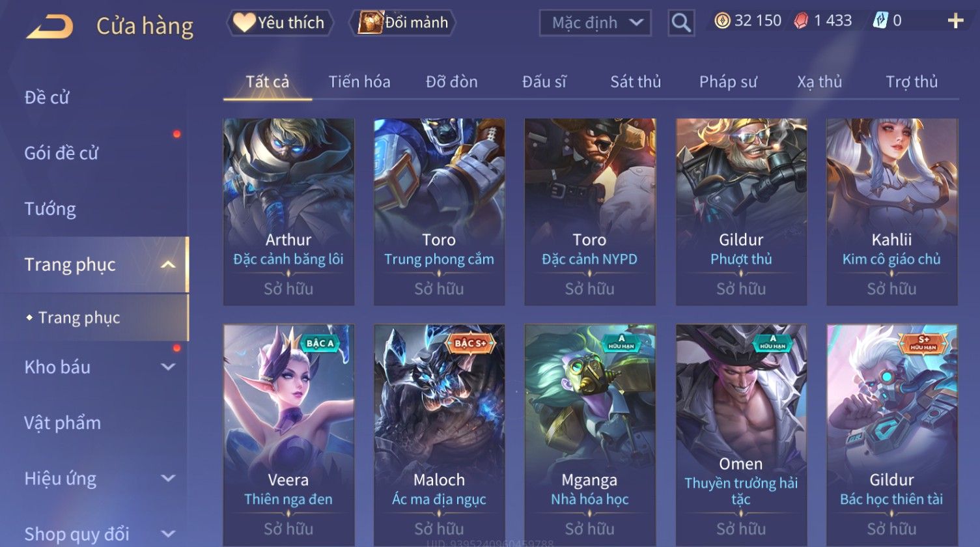This screenshot has height=547, width=980.
Task: Expand the Kho báu menu chevron
Action: [168, 367]
